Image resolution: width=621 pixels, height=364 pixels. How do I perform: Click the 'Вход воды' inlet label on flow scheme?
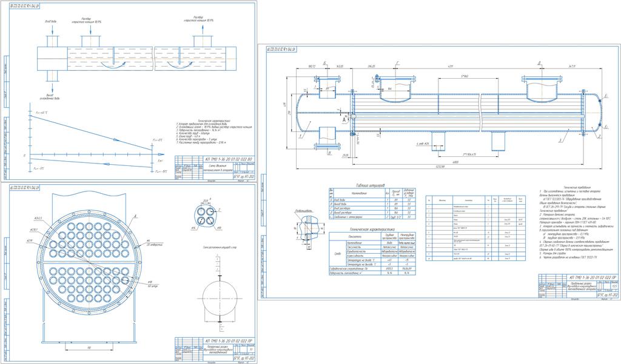coord(51,21)
